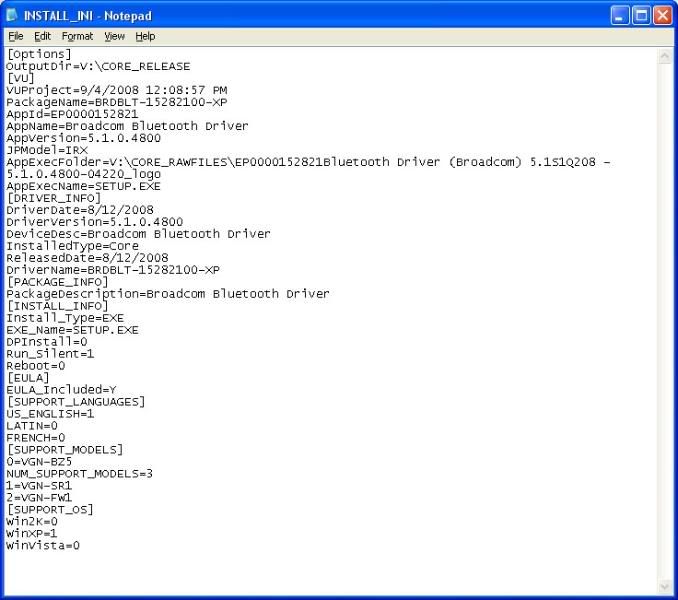Screen dimensions: 678x600
Task: Set cursor in the Run_Silent=1 line
Action: pyautogui.click(x=50, y=354)
